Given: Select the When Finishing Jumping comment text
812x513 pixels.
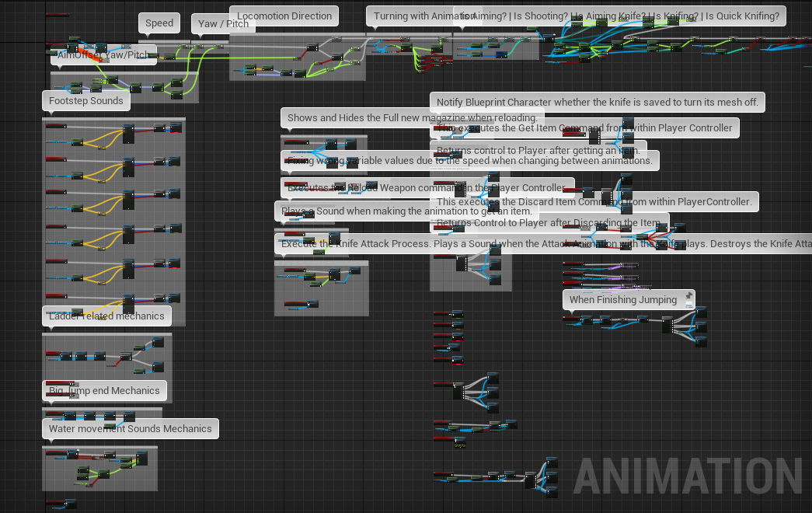Looking at the screenshot, I should click(x=623, y=300).
